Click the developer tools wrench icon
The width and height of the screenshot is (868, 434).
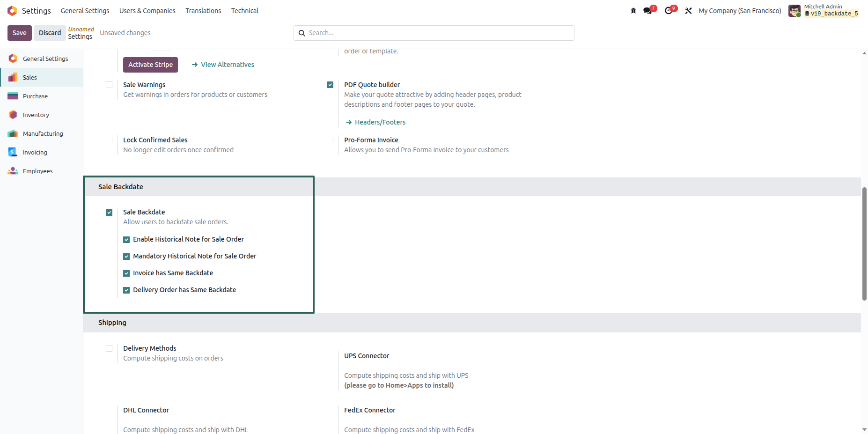click(688, 11)
